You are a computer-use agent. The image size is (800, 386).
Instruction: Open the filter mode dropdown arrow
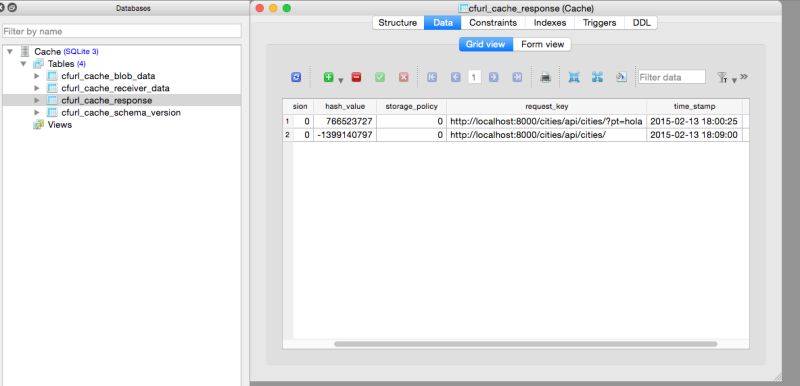[734, 80]
